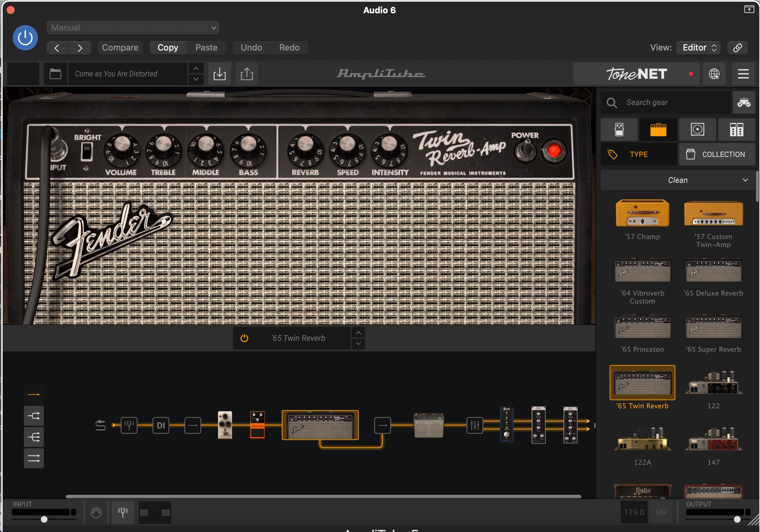Click the Undo button
Screen dimensions: 760x532
point(251,48)
